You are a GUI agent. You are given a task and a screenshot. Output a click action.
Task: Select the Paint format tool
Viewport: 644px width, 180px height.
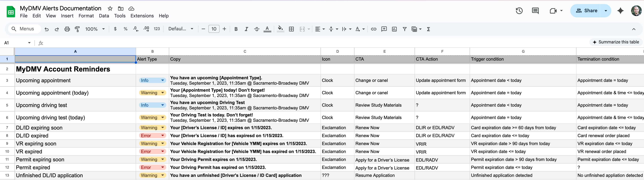click(x=77, y=29)
